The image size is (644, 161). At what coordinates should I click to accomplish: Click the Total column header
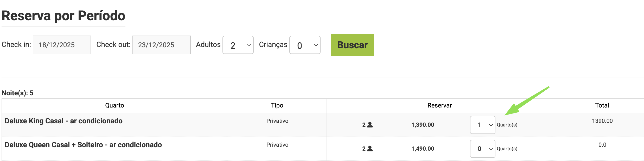(602, 105)
